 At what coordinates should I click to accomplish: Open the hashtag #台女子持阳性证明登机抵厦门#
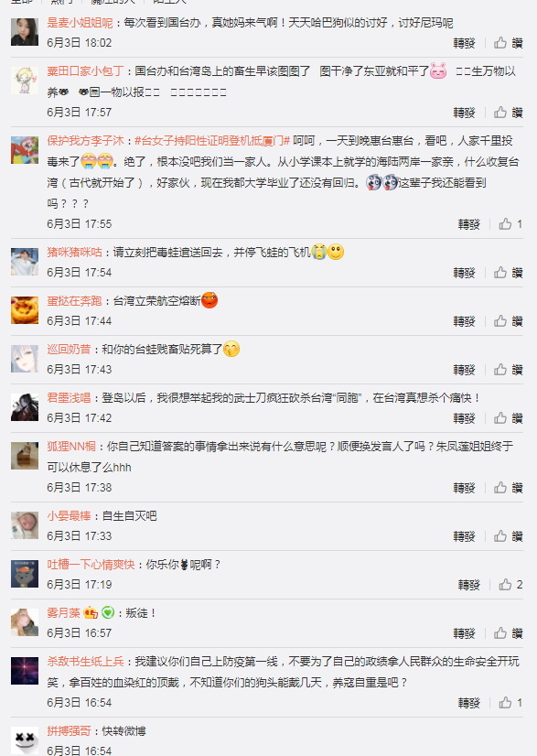[212, 141]
